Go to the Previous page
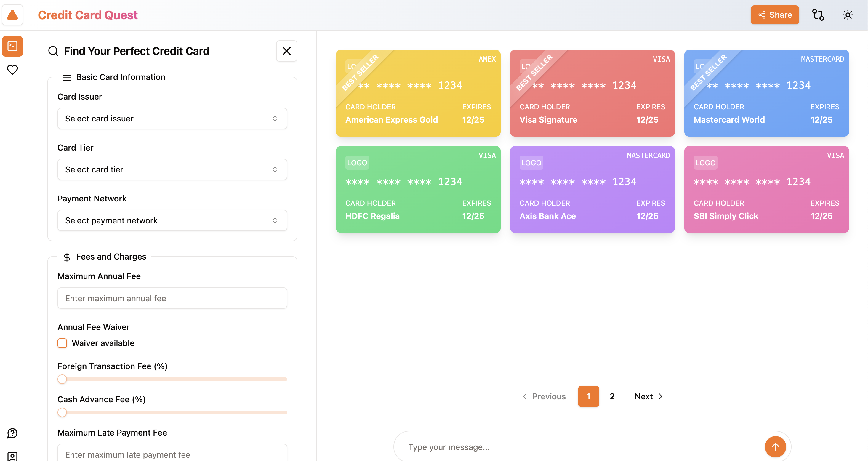Image resolution: width=868 pixels, height=461 pixels. click(544, 396)
